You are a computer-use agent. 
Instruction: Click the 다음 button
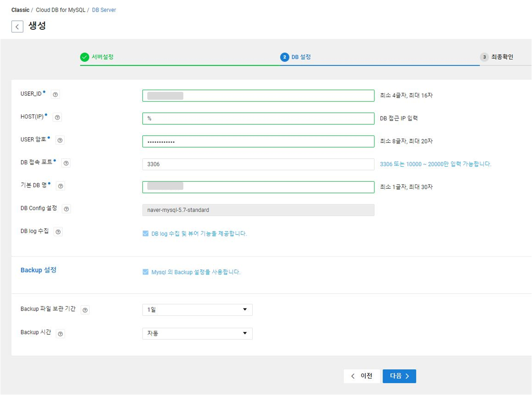click(399, 376)
